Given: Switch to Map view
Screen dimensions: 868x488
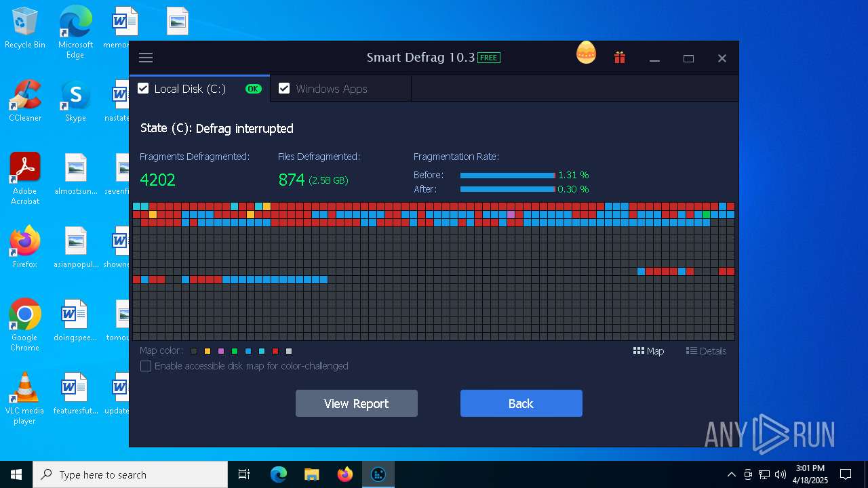Looking at the screenshot, I should (x=648, y=351).
